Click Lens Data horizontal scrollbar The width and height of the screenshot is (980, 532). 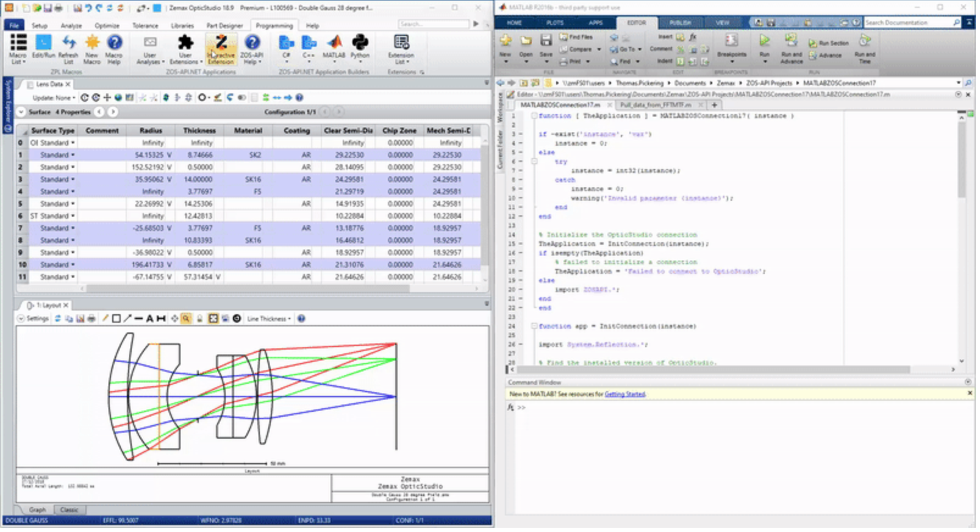(249, 288)
